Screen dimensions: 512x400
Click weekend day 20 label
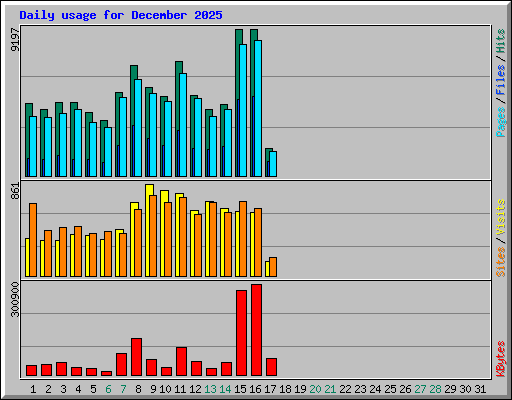point(315,389)
